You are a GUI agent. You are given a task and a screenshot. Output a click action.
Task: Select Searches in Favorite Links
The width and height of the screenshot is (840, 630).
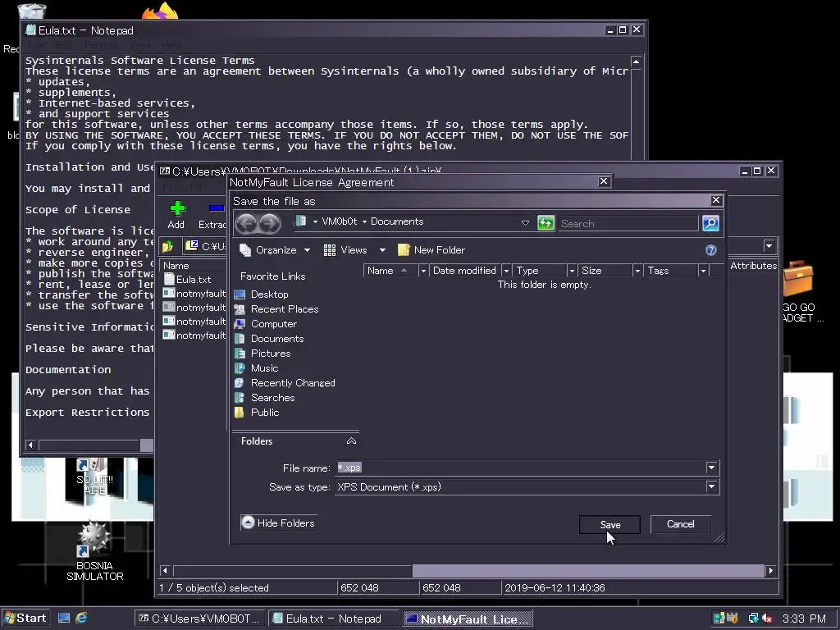(272, 398)
